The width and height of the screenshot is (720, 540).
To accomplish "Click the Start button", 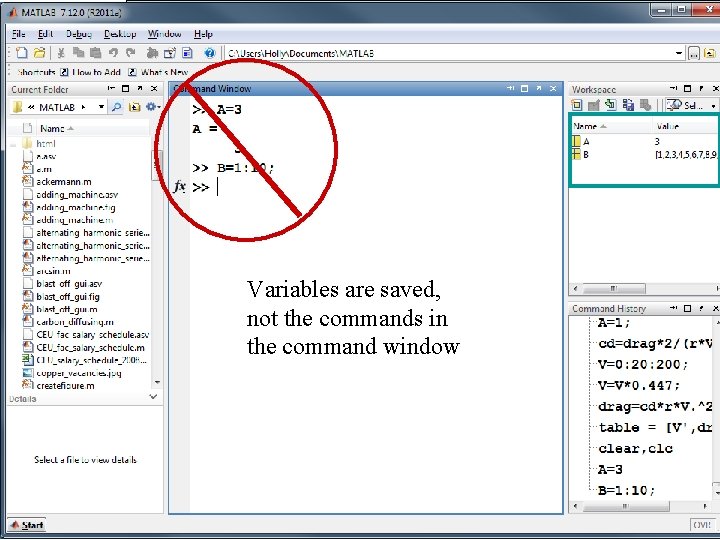I will tap(27, 525).
